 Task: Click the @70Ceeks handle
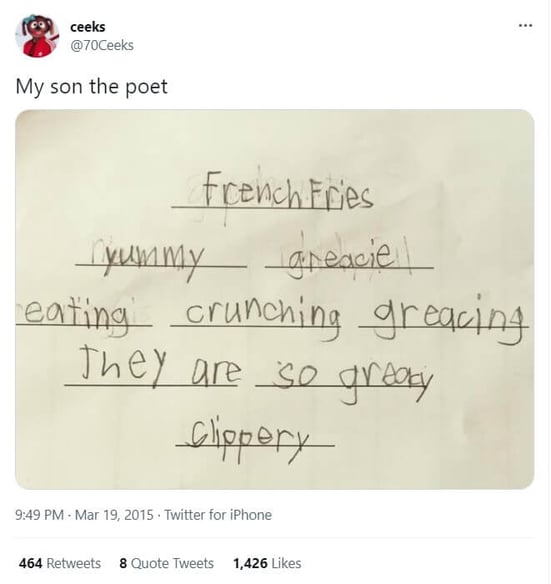click(x=102, y=45)
